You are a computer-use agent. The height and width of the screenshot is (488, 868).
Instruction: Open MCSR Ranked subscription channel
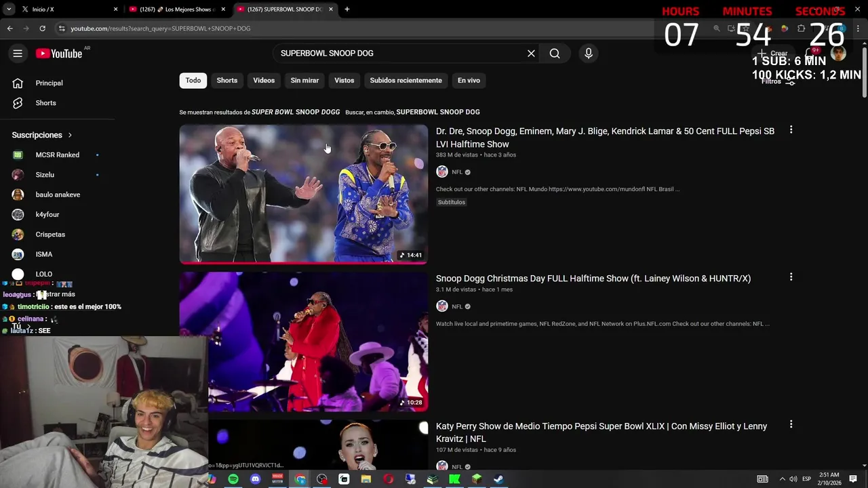click(x=58, y=155)
